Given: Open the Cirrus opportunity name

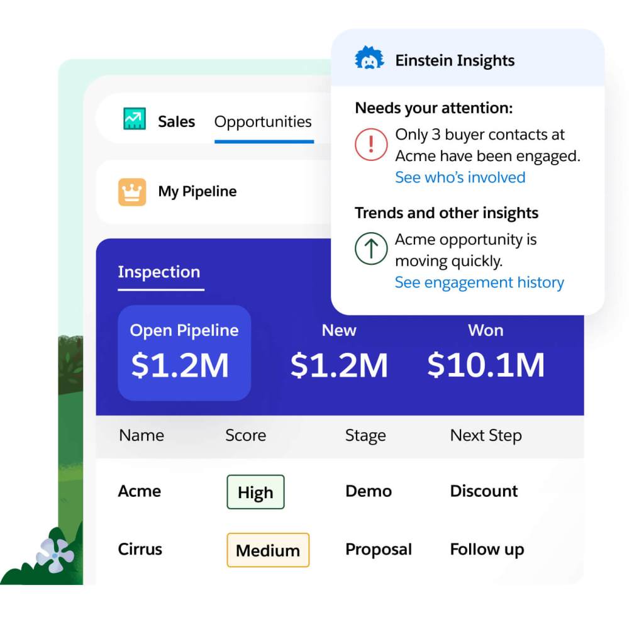Looking at the screenshot, I should [140, 549].
